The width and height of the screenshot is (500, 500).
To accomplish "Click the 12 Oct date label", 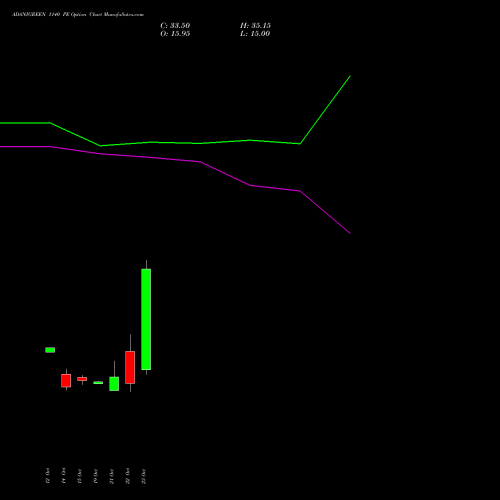I will pyautogui.click(x=47, y=476).
